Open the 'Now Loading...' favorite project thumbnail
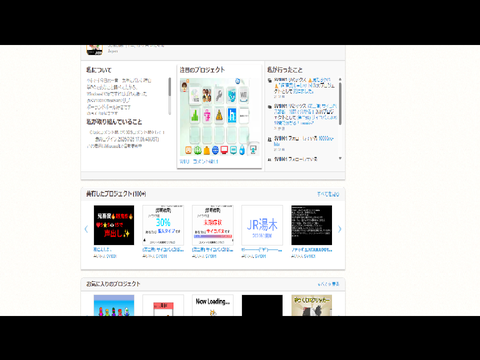Viewport: 480px width, 360px height. point(213,305)
